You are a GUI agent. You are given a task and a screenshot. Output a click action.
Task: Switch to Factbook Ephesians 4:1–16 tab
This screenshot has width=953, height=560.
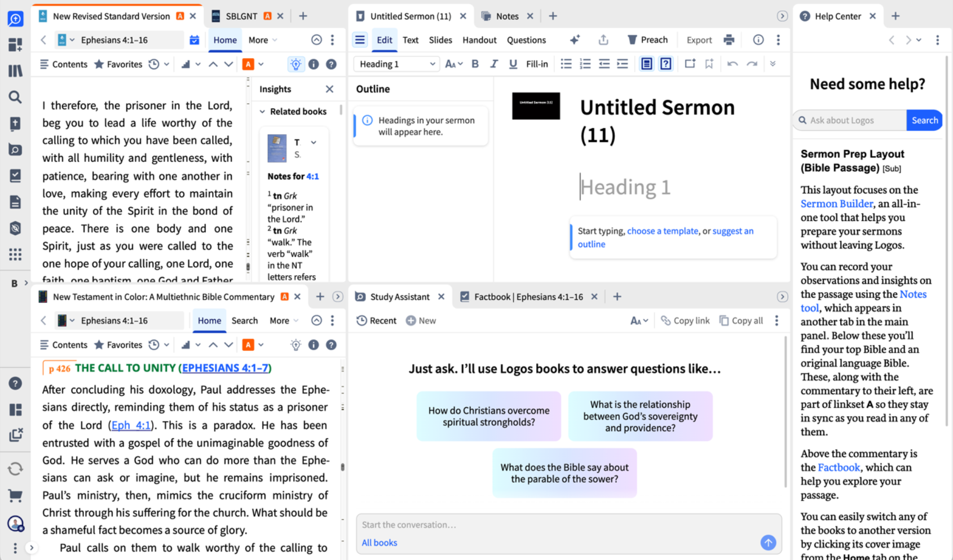coord(528,297)
